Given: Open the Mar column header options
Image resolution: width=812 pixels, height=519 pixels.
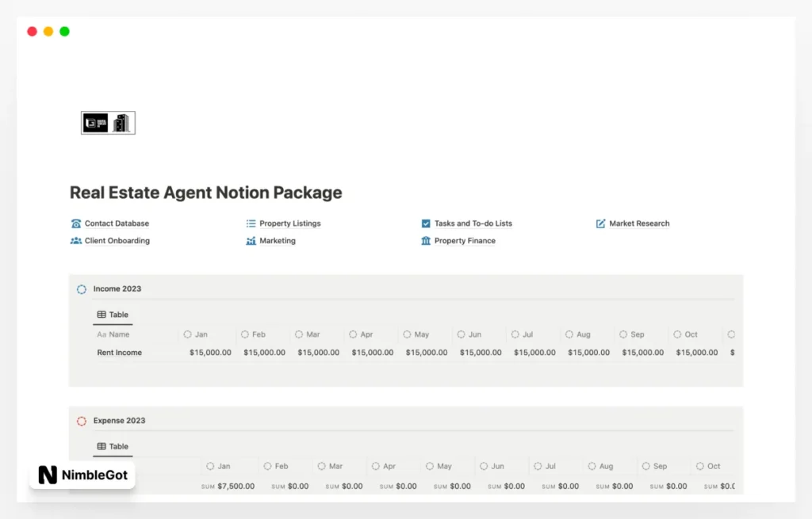Looking at the screenshot, I should click(298, 334).
